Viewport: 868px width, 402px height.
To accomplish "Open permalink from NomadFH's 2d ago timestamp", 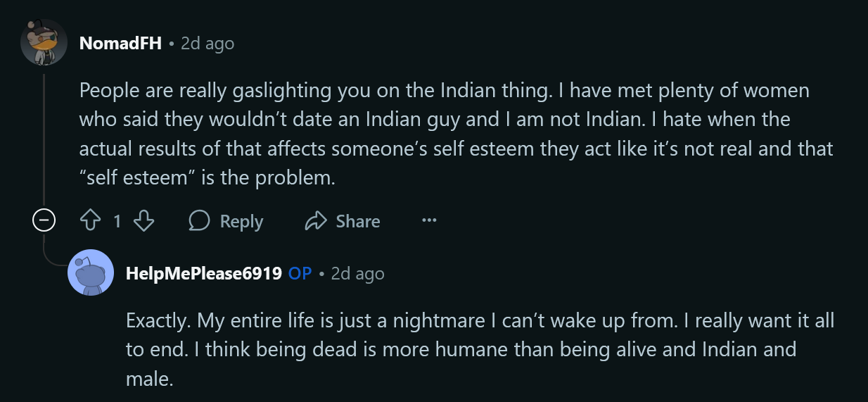I will coord(207,43).
